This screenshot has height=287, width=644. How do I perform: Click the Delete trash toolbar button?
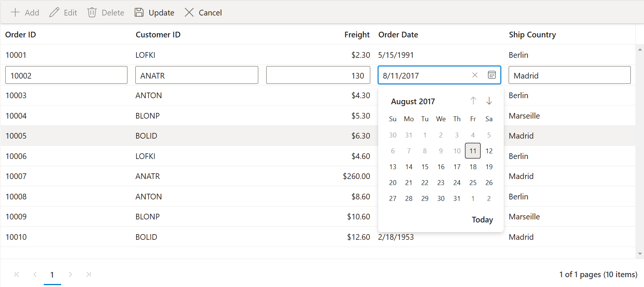click(106, 12)
